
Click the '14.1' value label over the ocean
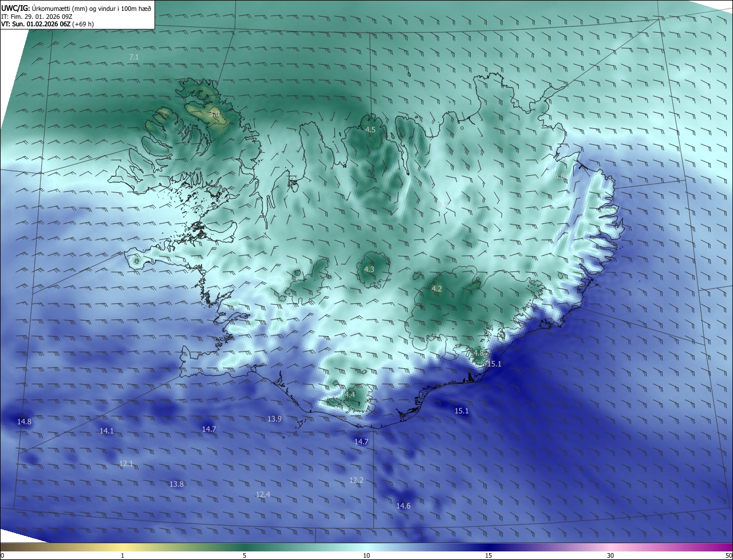click(x=107, y=431)
